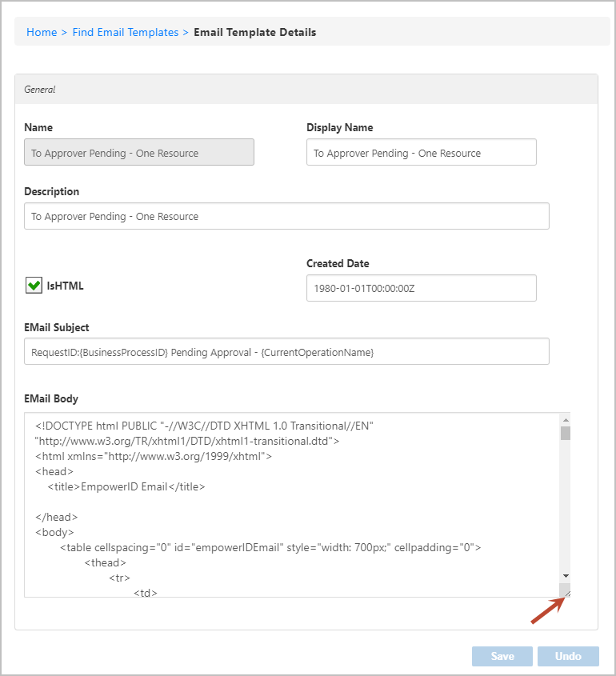The height and width of the screenshot is (676, 616).
Task: Click the EMail Body scrollbar thumb
Action: click(x=565, y=434)
